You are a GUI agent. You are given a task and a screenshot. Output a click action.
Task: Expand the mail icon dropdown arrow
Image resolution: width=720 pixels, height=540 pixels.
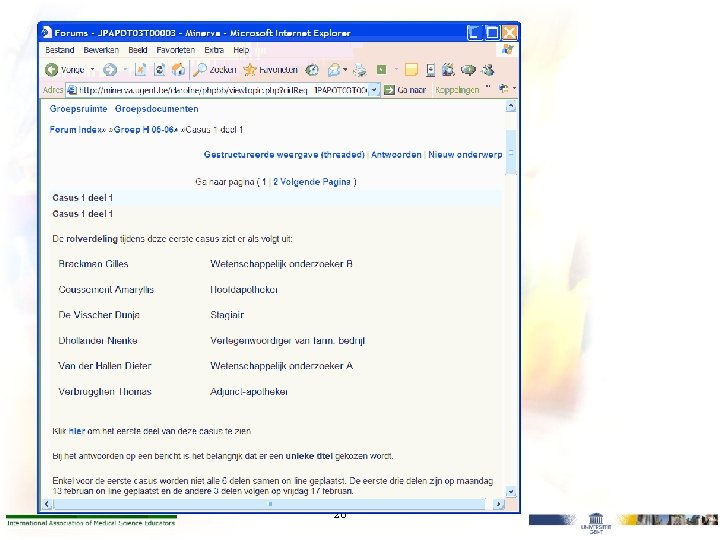[345, 70]
